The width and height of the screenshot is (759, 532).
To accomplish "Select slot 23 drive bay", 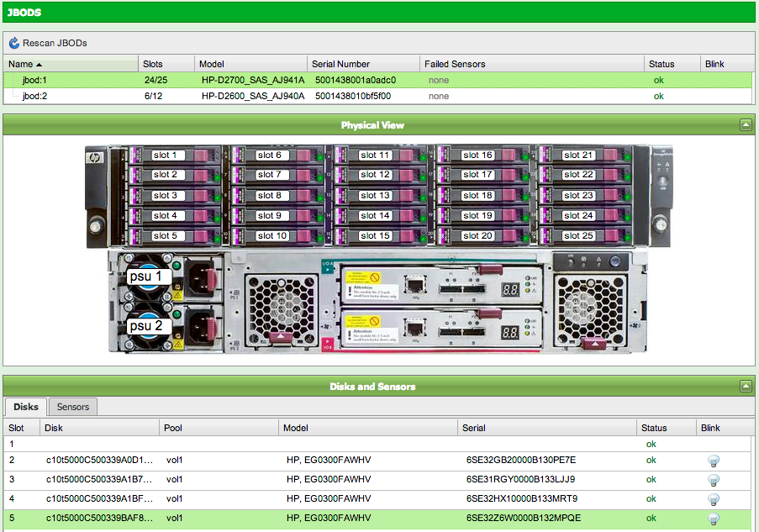I will coord(578,196).
